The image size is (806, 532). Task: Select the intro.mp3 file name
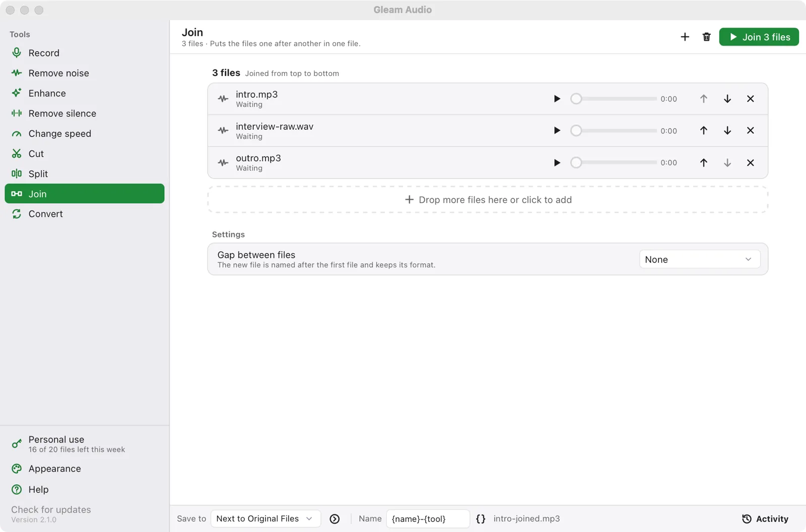pos(257,94)
